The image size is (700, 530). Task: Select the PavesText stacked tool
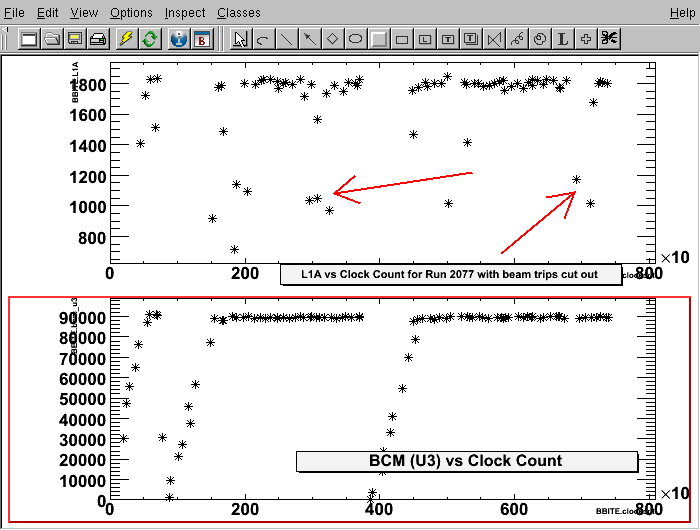click(471, 39)
